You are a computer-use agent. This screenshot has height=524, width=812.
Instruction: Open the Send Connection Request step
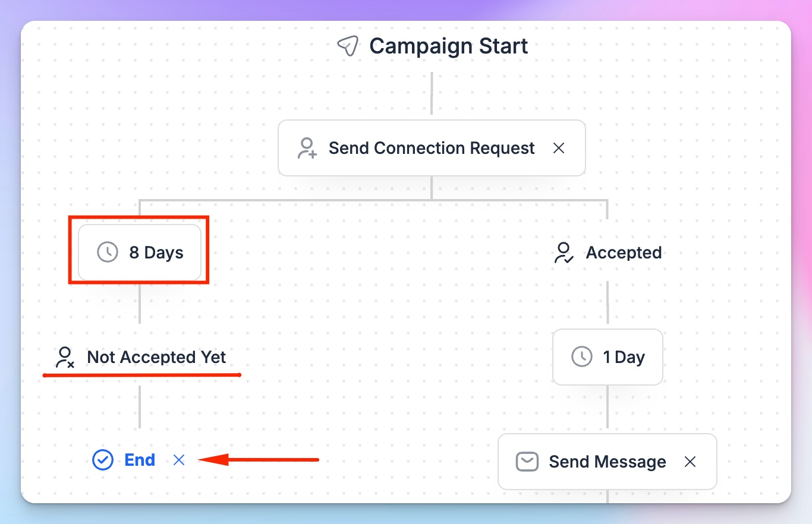click(432, 148)
